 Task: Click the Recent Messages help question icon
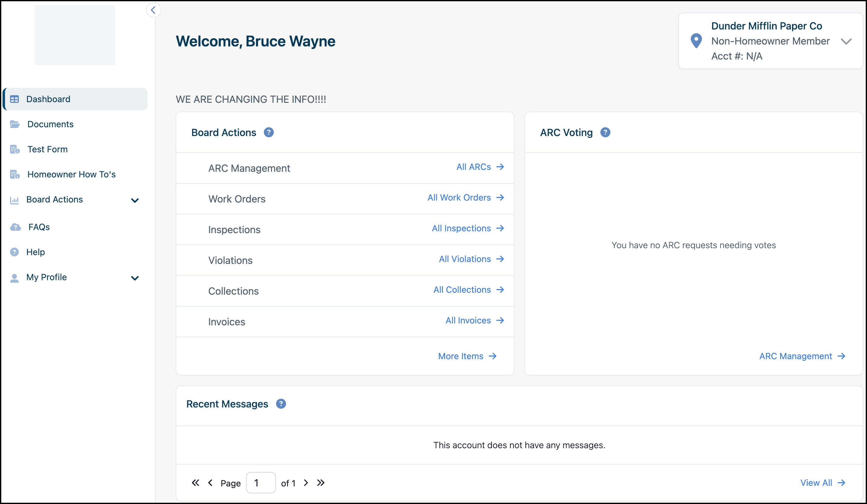point(281,404)
